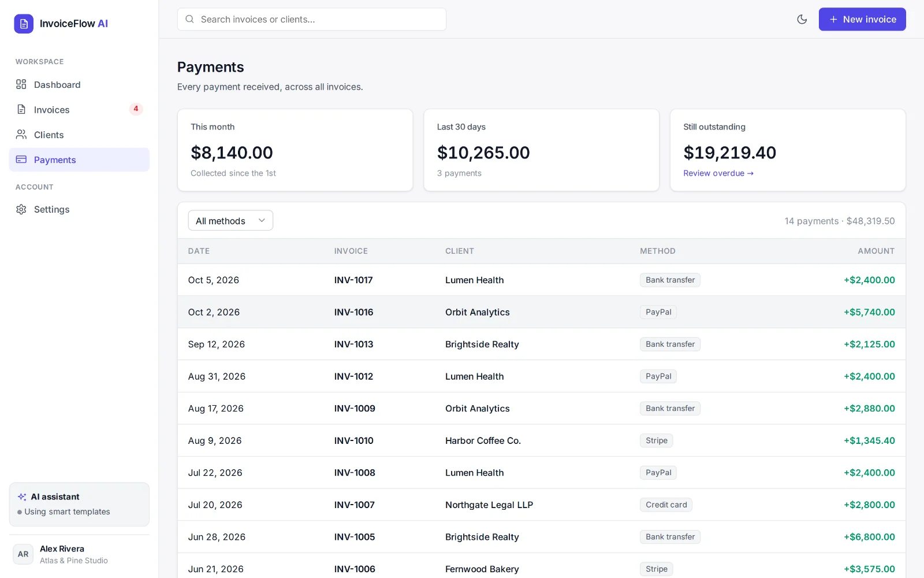This screenshot has width=924, height=578.
Task: Click the Clients people icon
Action: click(21, 135)
